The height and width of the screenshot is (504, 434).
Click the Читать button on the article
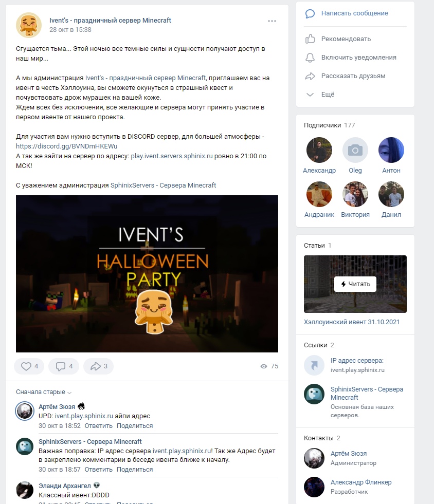pos(355,284)
